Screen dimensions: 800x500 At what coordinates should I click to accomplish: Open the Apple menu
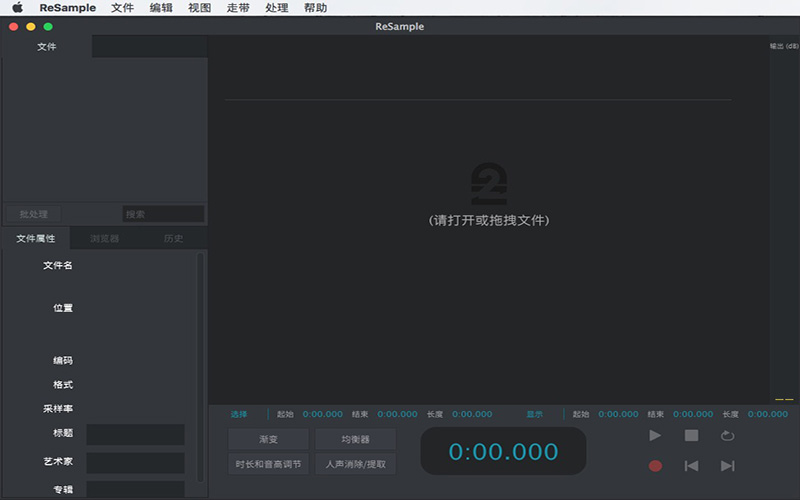17,8
